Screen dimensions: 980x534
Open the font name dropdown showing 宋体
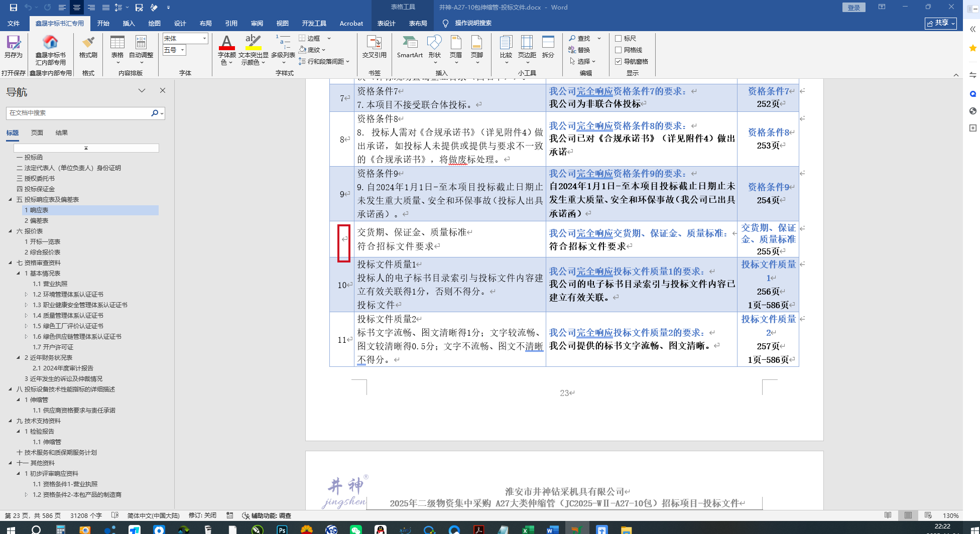(204, 39)
